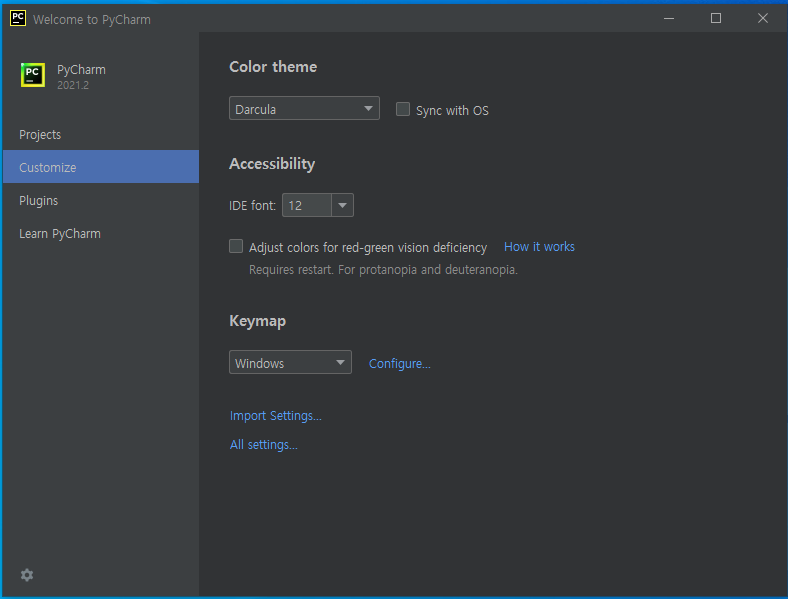Open the settings gear menu
The height and width of the screenshot is (599, 788).
tap(27, 575)
